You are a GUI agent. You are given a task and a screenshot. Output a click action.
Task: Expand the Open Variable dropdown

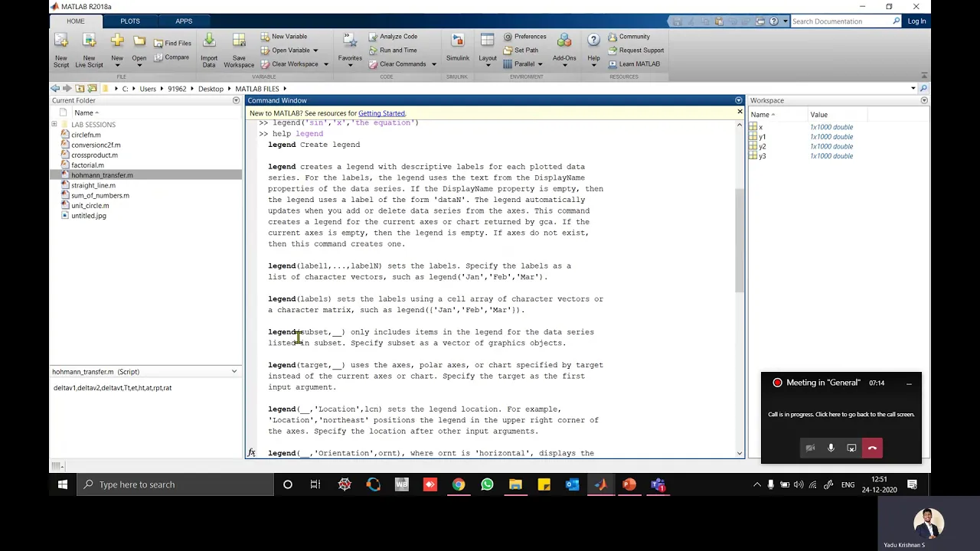coord(315,51)
